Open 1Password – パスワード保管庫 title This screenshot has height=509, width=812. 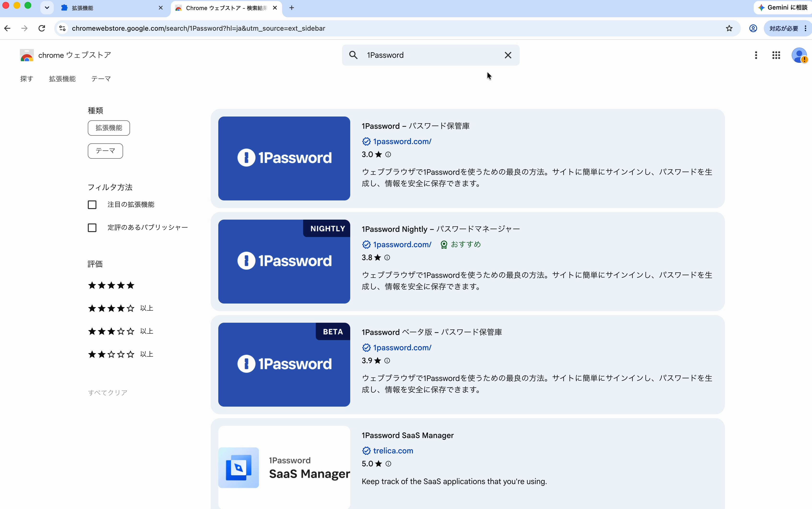[416, 126]
